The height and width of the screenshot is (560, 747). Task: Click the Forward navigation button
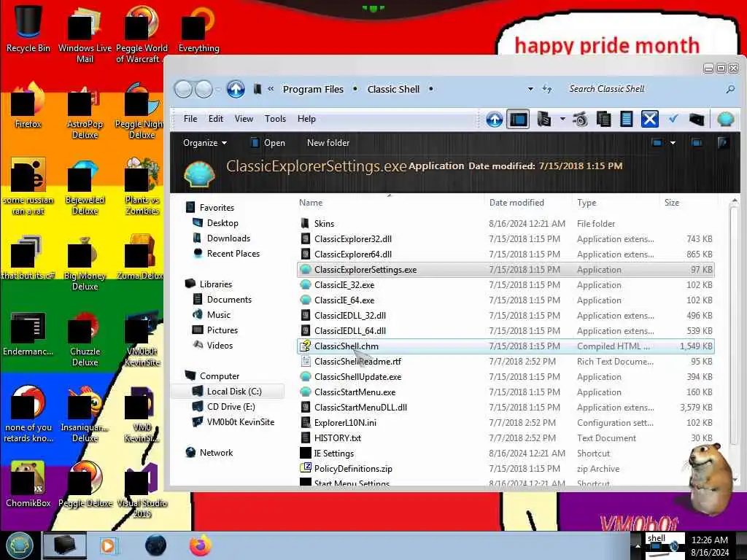[x=204, y=89]
